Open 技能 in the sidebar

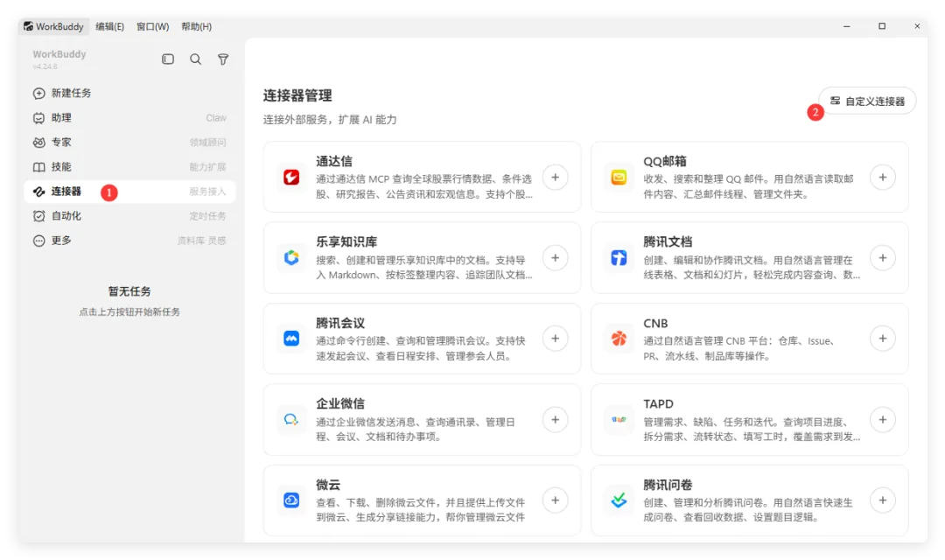coord(129,167)
